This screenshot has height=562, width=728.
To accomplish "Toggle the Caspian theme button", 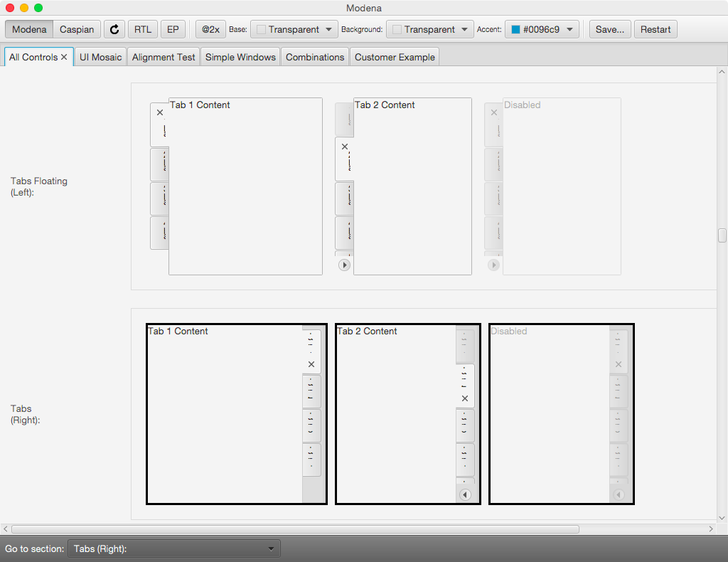I will (x=77, y=29).
